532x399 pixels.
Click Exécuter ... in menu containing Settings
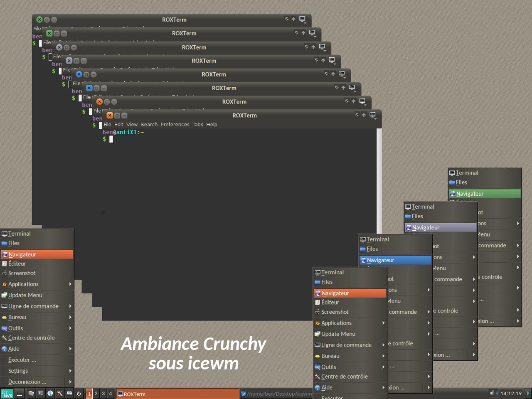tap(37, 360)
